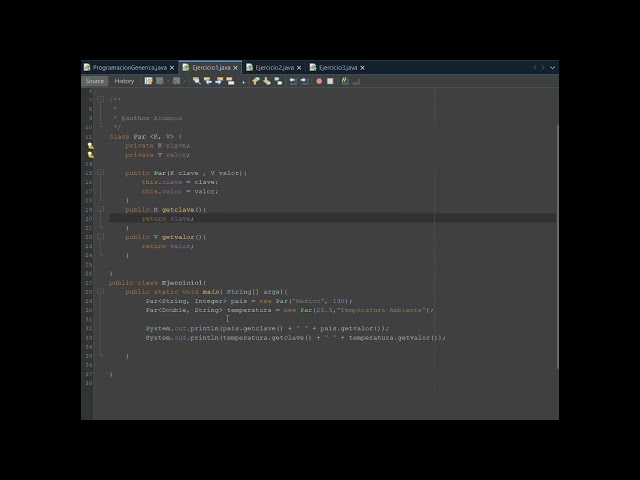Click the '@author Alumnos' comment text

point(151,118)
